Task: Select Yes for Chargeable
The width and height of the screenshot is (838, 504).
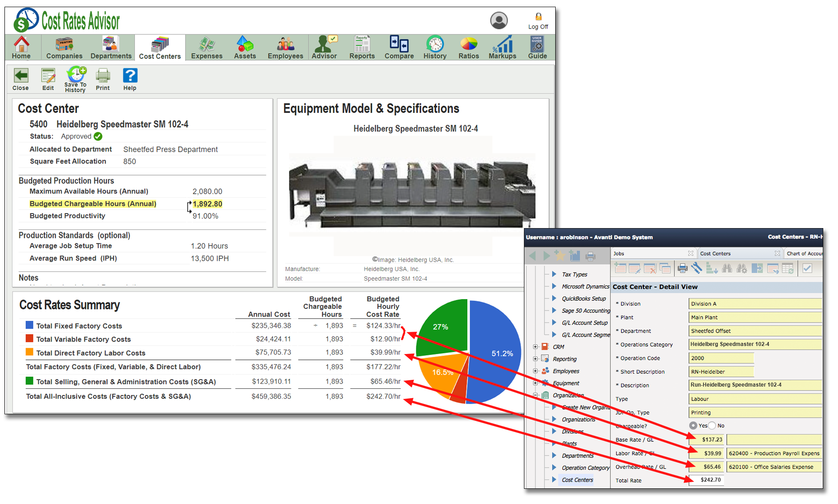Action: (x=693, y=425)
